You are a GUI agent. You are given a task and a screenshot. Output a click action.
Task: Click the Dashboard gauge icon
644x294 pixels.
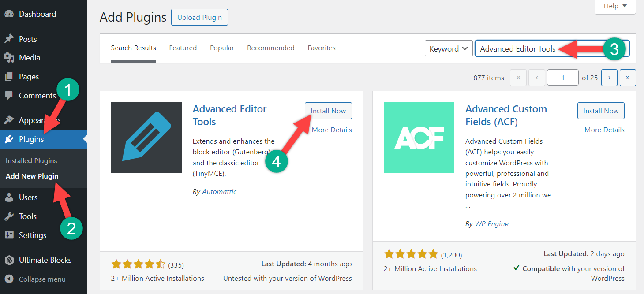9,14
